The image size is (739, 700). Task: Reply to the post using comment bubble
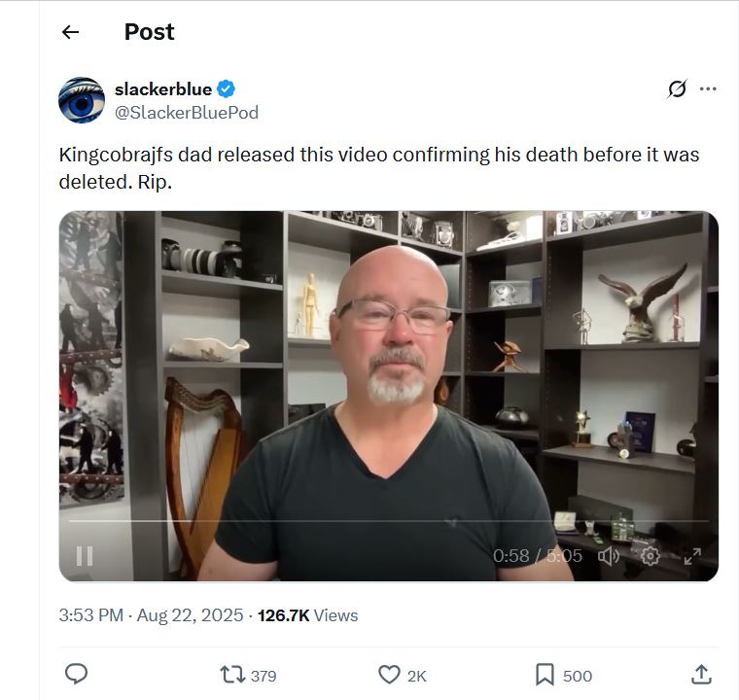(76, 674)
